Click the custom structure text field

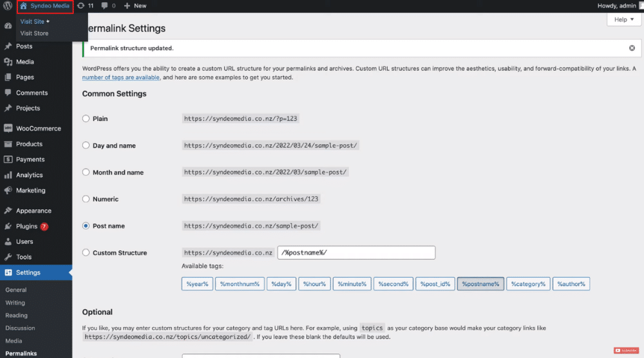pyautogui.click(x=356, y=252)
